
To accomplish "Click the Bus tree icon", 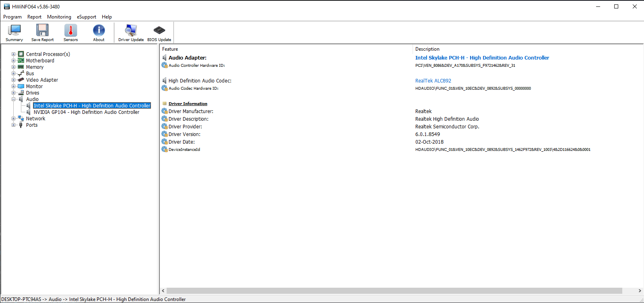I will [x=21, y=73].
